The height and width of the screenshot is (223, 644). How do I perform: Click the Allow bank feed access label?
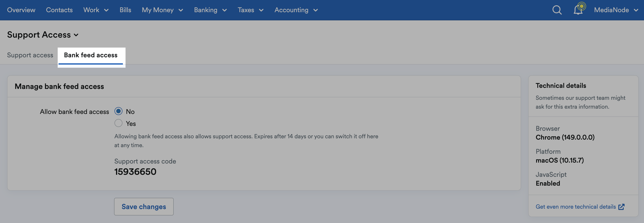point(74,112)
